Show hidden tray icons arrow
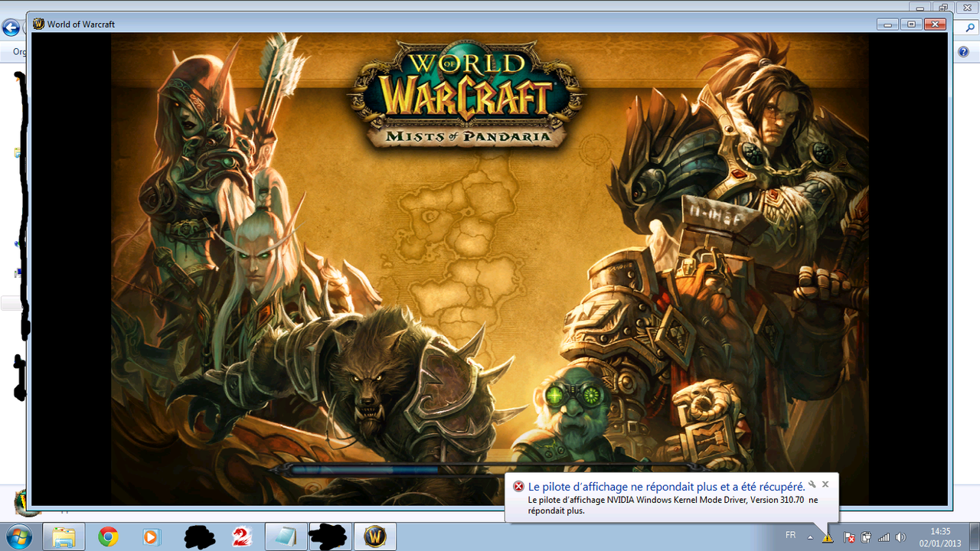The width and height of the screenshot is (980, 551). [x=810, y=537]
